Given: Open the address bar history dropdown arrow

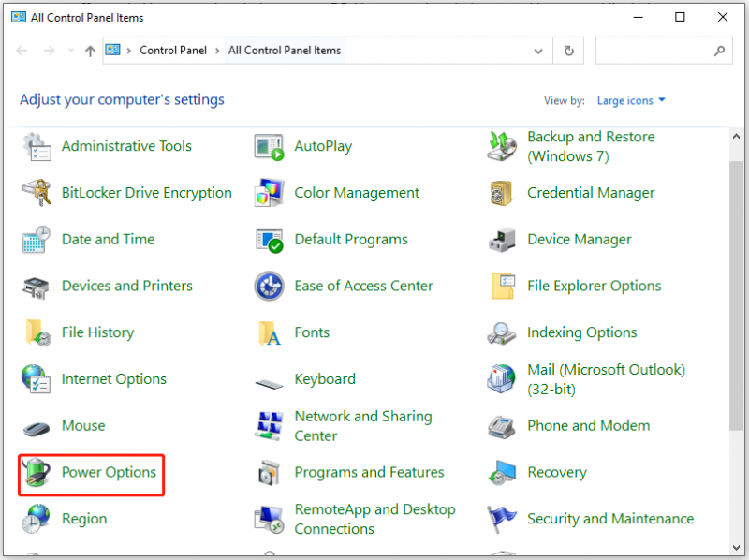Looking at the screenshot, I should (538, 51).
